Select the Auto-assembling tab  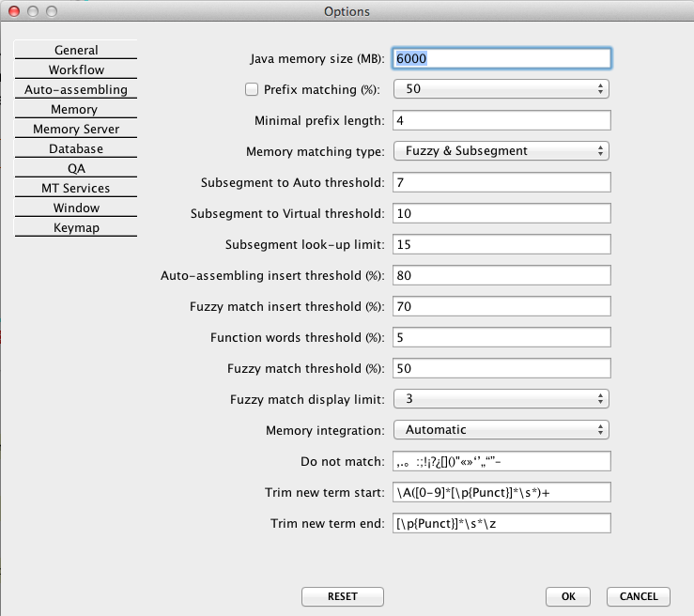76,90
